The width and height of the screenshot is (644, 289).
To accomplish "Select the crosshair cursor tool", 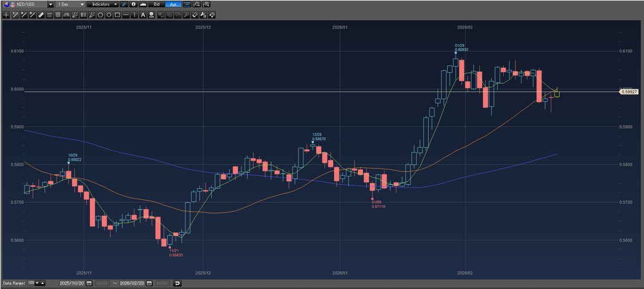I will (6, 15).
